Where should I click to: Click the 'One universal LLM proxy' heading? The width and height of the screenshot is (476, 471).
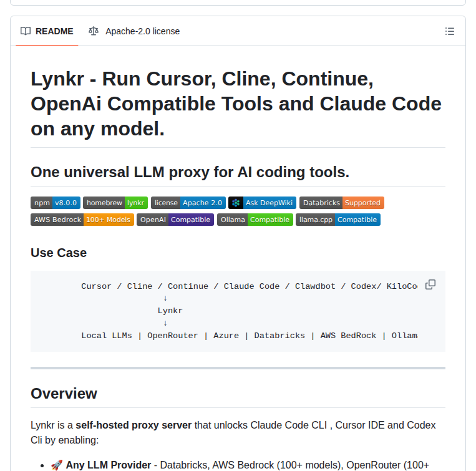(x=190, y=172)
